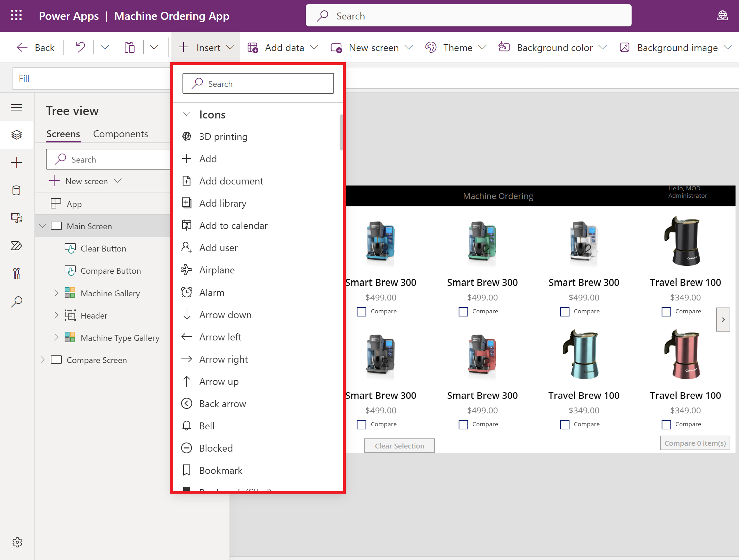Click the gallery next arrow
This screenshot has height=560, width=739.
723,320
